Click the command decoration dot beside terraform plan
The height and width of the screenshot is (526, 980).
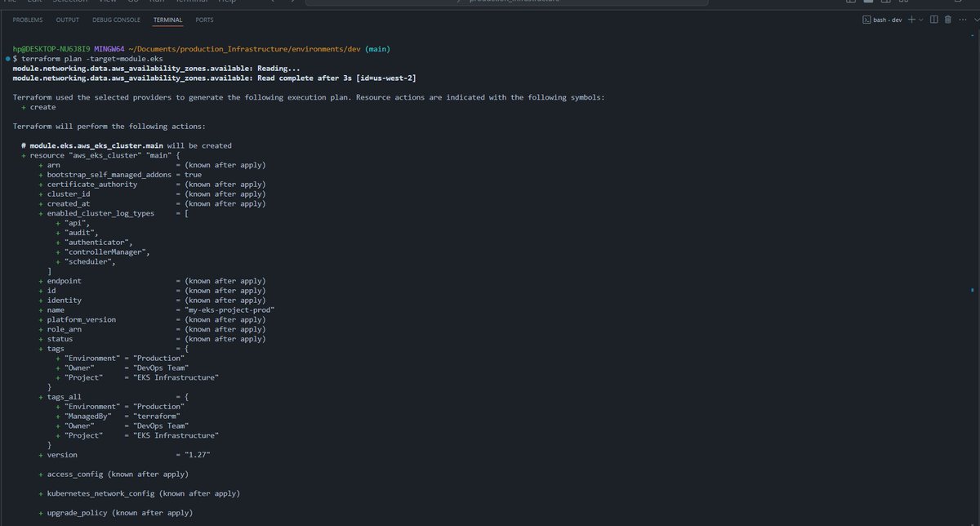(7, 58)
